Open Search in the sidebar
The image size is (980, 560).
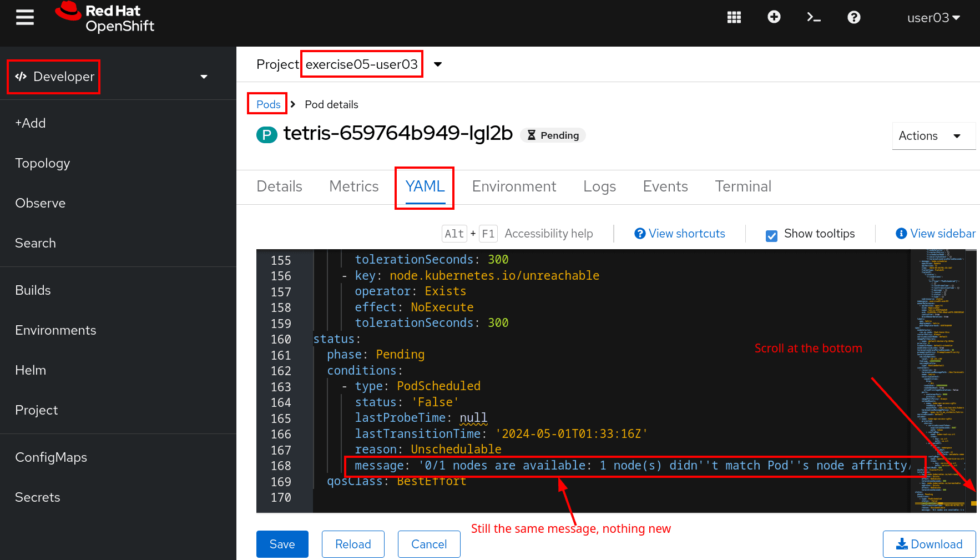[36, 243]
